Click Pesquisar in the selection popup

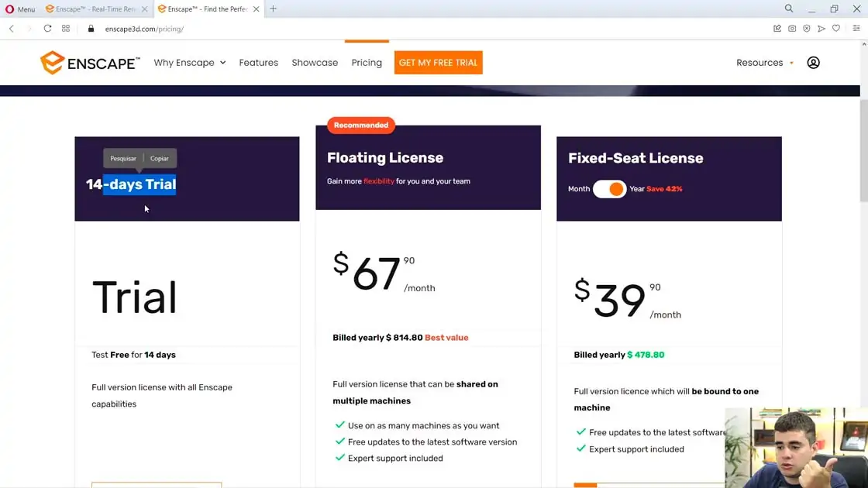pos(123,158)
